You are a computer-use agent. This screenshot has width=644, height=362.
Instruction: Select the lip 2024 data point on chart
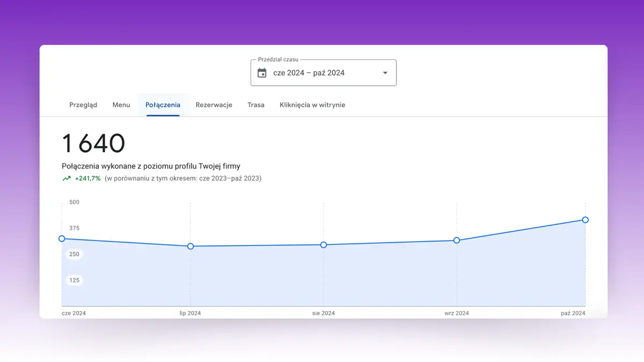tap(191, 246)
